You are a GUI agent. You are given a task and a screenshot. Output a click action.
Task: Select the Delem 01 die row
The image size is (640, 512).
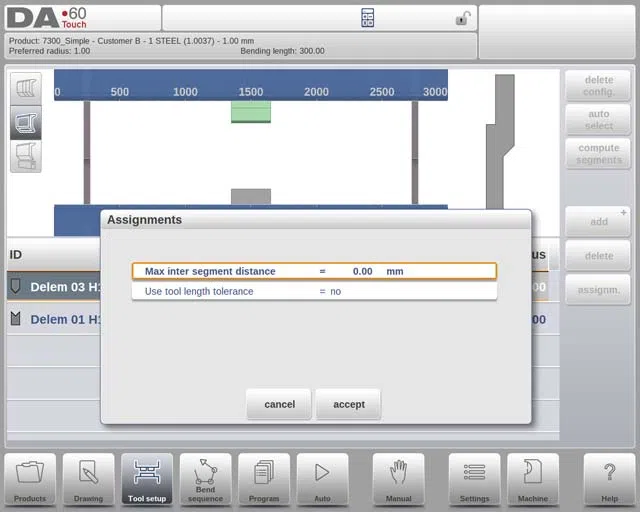(x=54, y=319)
